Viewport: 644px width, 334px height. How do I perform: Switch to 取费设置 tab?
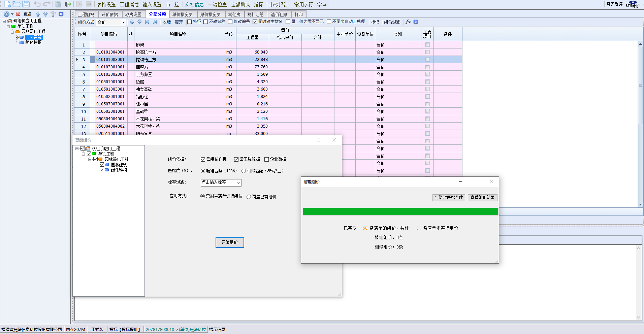[133, 14]
